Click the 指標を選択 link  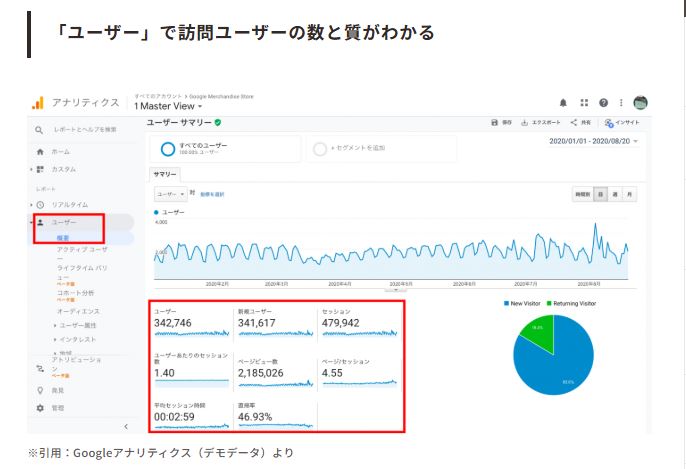tap(212, 193)
